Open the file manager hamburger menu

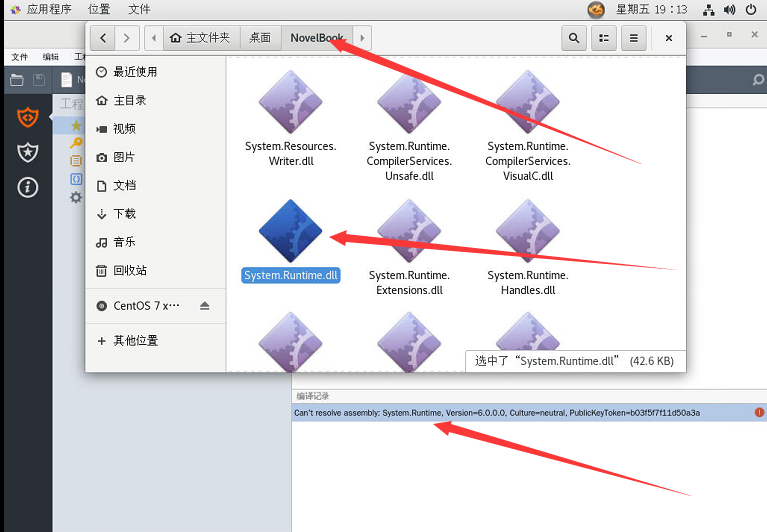click(632, 38)
